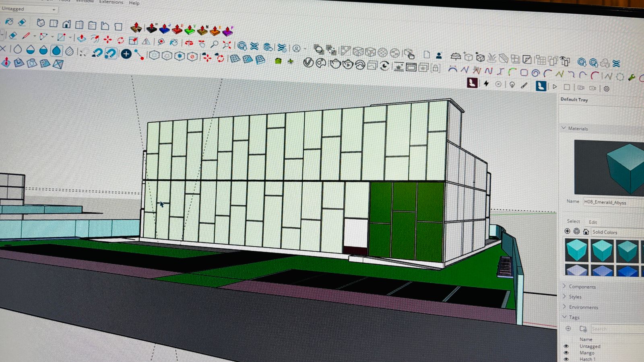Click the green Vector Push Pull icon
This screenshot has width=644, height=362.
click(x=190, y=29)
